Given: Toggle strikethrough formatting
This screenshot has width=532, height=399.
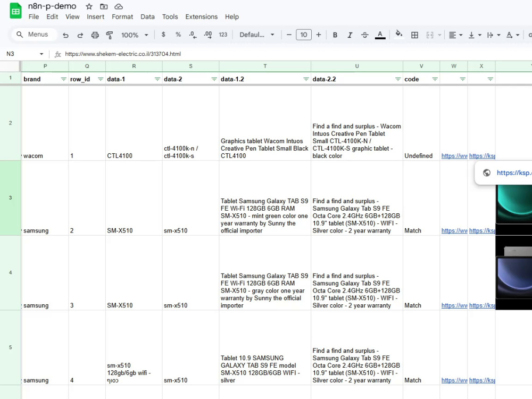Looking at the screenshot, I should [365, 35].
